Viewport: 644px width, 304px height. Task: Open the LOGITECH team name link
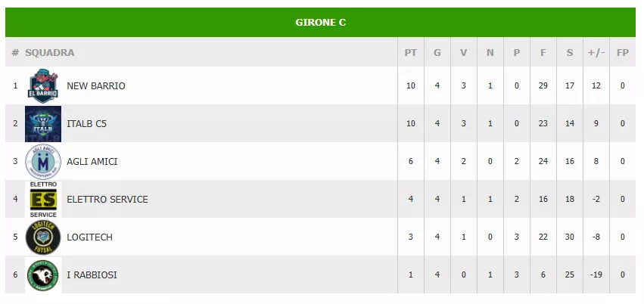click(90, 237)
